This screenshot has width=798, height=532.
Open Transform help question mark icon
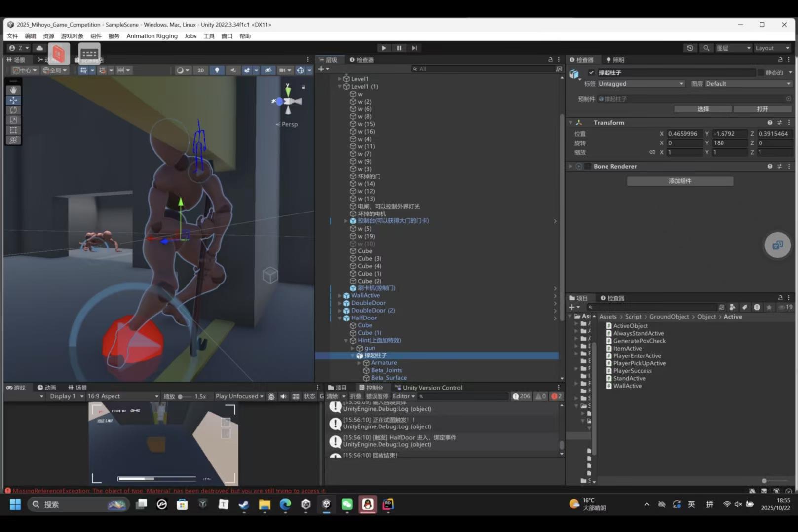tap(770, 123)
